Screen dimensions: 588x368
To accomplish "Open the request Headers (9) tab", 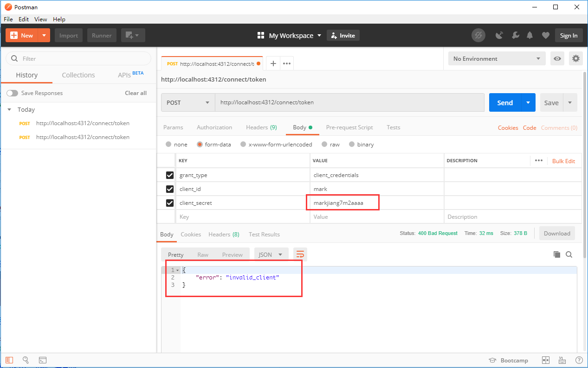I will [261, 127].
